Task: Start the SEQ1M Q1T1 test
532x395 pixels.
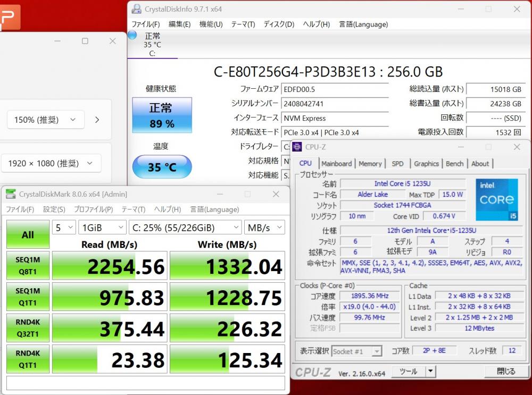Action: pyautogui.click(x=28, y=297)
